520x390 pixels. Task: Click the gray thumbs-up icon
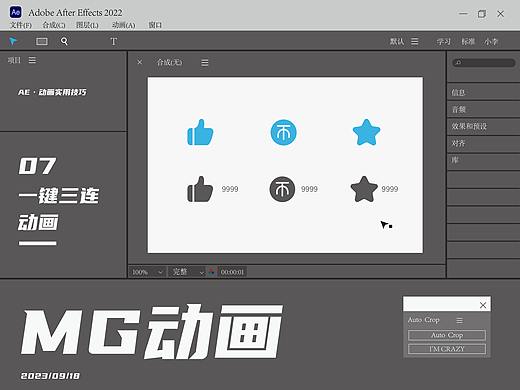200,189
